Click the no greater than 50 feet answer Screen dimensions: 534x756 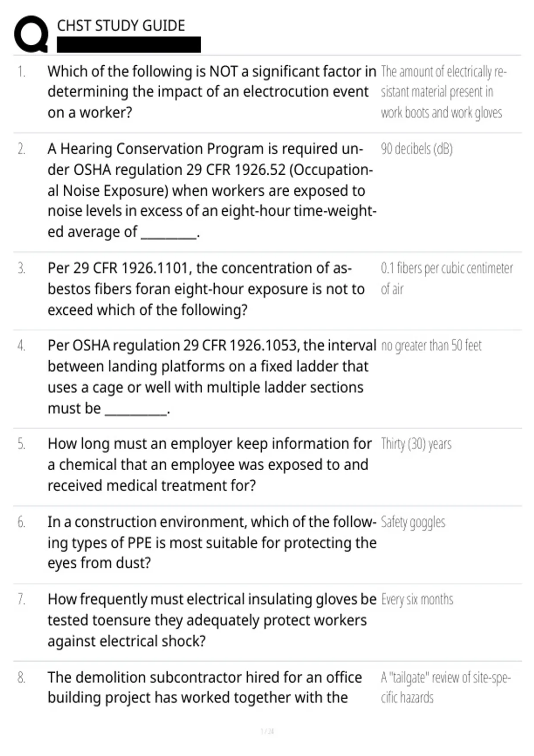click(431, 346)
